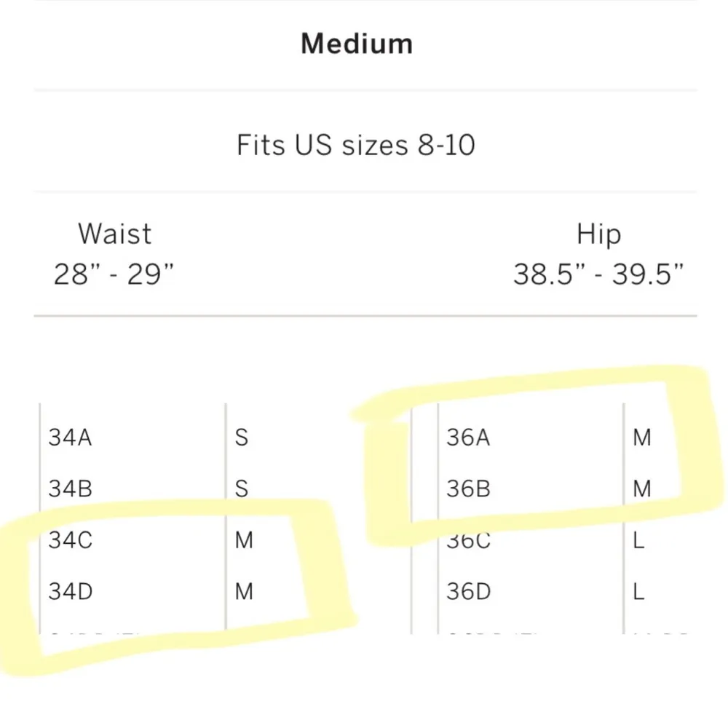The height and width of the screenshot is (728, 728).
Task: Select the M size beside 36A
Action: (642, 438)
